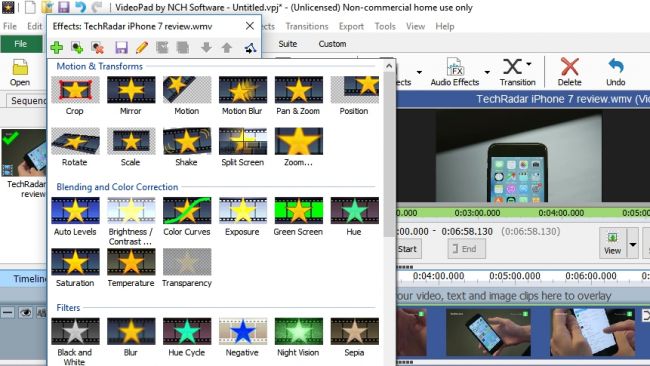Set clip End point button
Image resolution: width=650 pixels, height=366 pixels.
(x=466, y=249)
